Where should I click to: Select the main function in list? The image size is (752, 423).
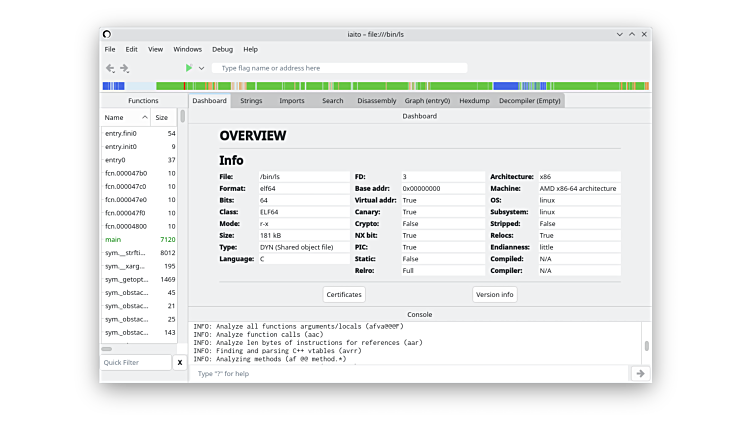tap(113, 240)
